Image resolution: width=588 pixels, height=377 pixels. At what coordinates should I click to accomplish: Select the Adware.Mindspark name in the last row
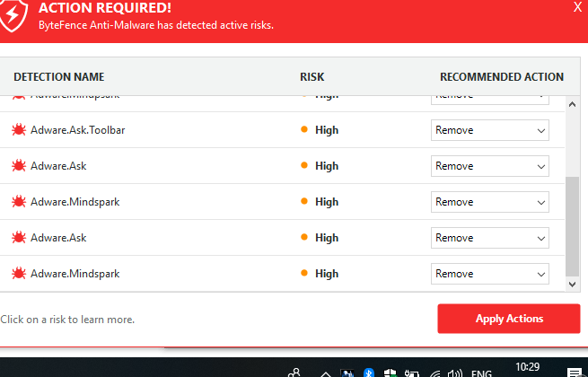75,274
